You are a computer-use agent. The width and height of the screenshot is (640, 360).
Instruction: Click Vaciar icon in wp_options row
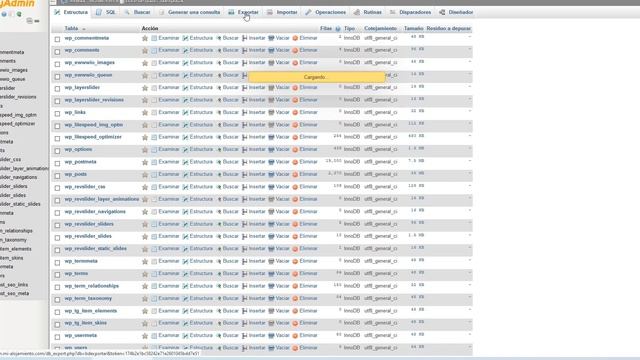(271, 150)
